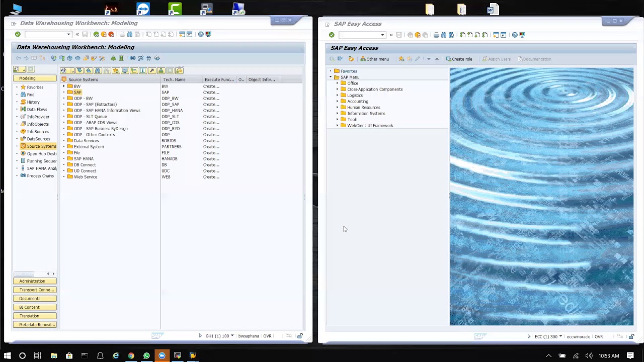Open command field dropdown in SAP Easy Access
The width and height of the screenshot is (644, 362).
pos(383,35)
